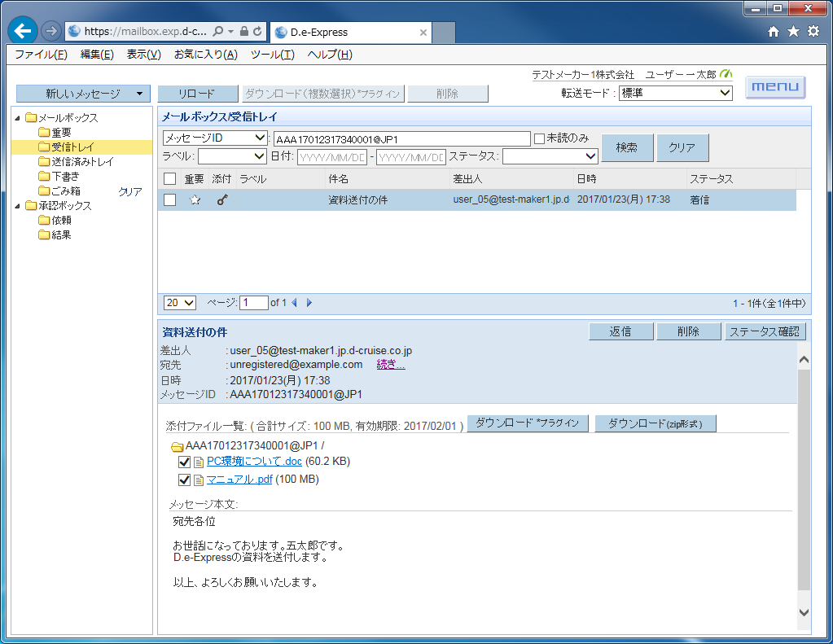Image resolution: width=833 pixels, height=644 pixels.
Task: Open the ファイル(F) menu
Action: click(x=41, y=55)
